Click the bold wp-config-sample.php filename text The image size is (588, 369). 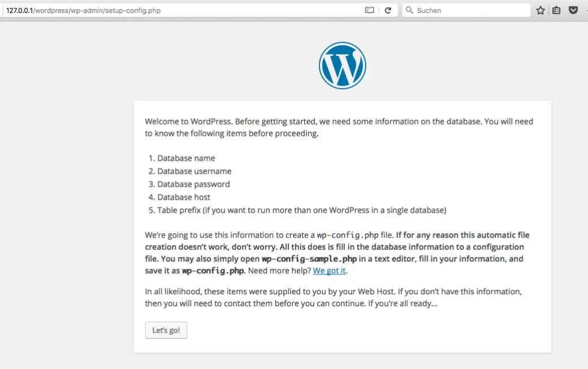[x=309, y=259]
